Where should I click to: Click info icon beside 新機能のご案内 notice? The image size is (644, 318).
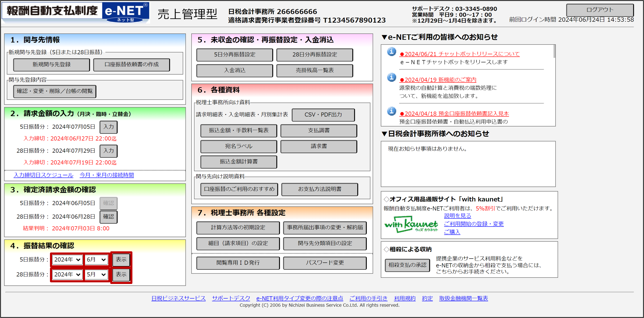392,77
